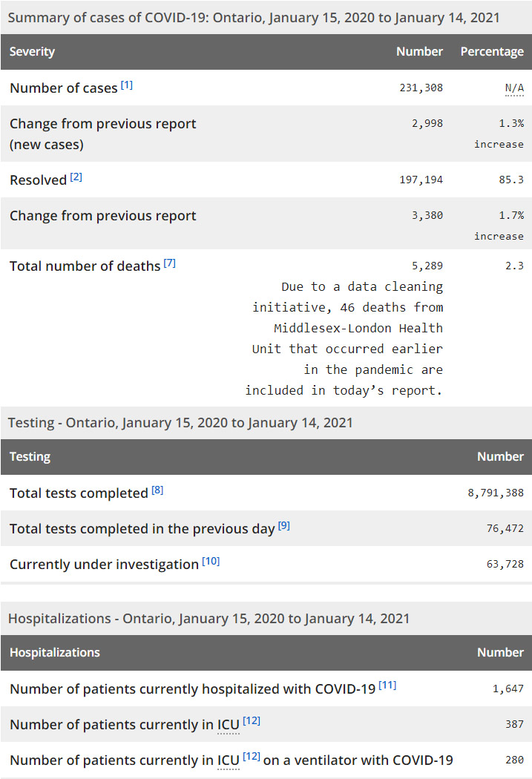
Task: Select the 231,308 case count value
Action: tap(421, 88)
